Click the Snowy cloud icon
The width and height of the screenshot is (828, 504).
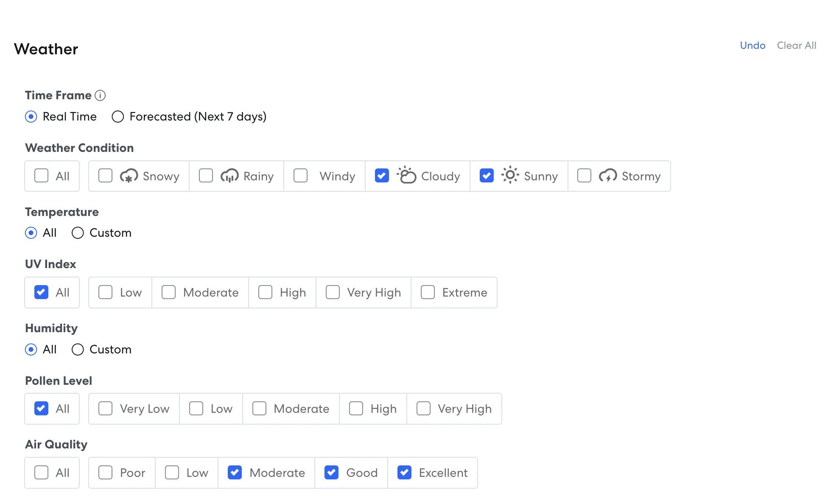[x=129, y=176]
